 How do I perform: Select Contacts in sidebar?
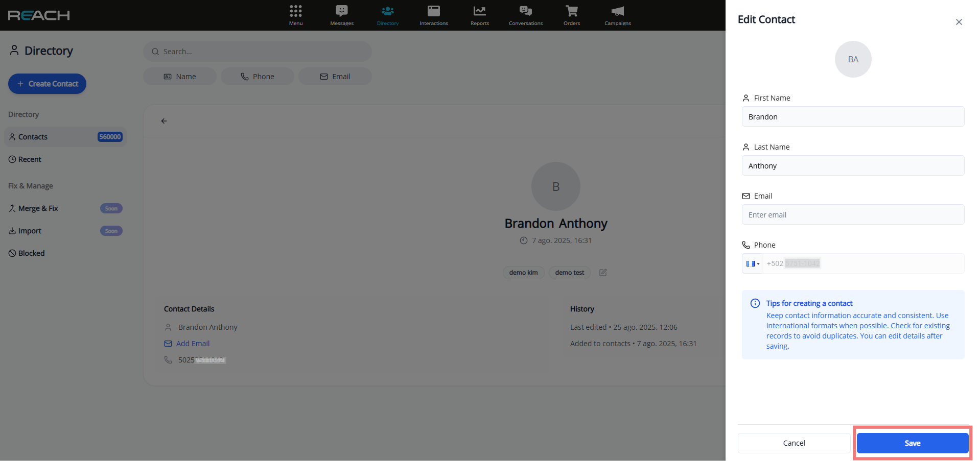pos(65,137)
